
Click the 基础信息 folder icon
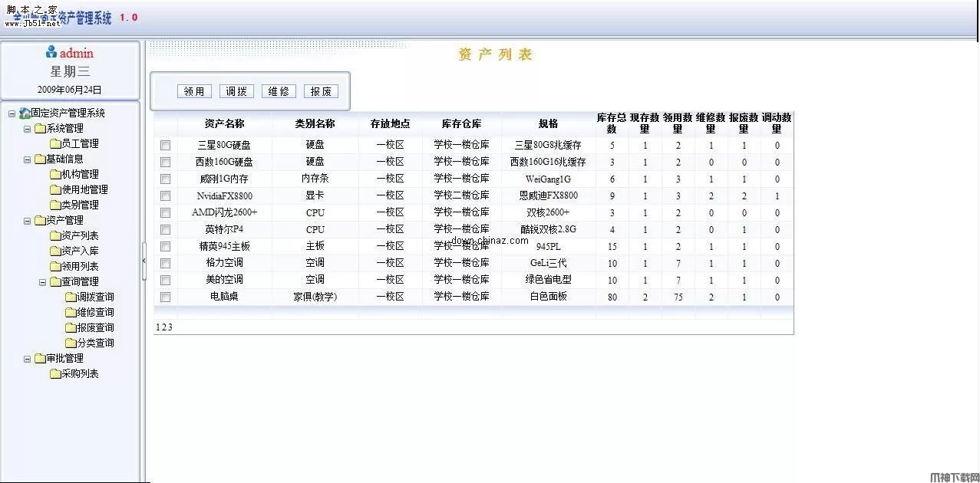tap(40, 159)
